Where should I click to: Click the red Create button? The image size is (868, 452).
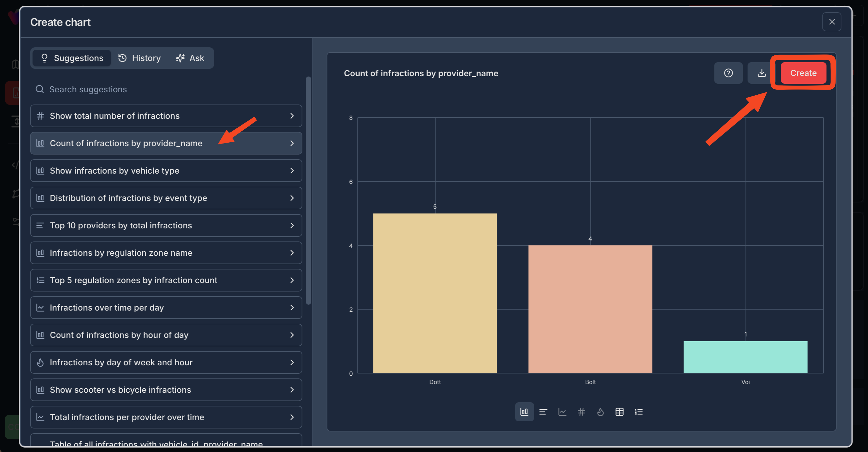pyautogui.click(x=803, y=73)
